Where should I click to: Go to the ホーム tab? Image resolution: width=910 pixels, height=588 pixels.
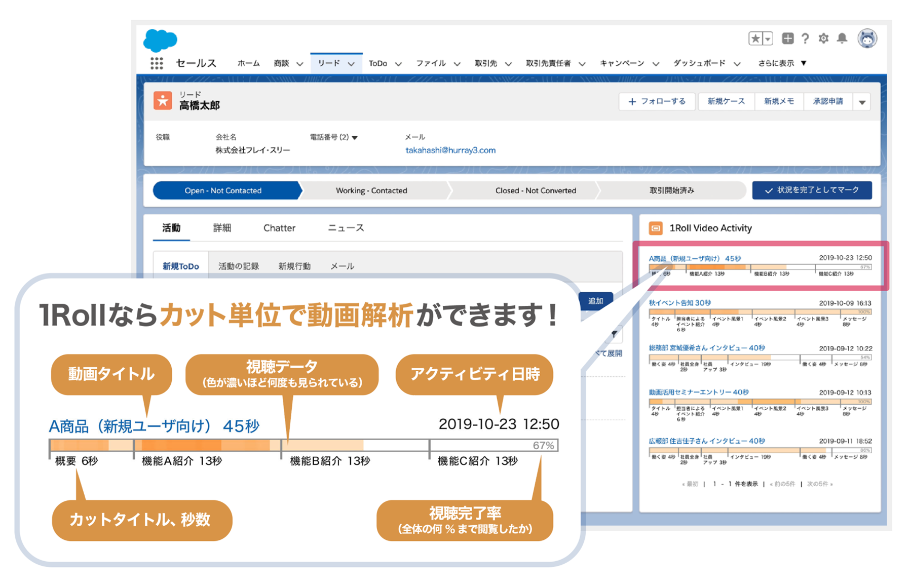[x=248, y=63]
